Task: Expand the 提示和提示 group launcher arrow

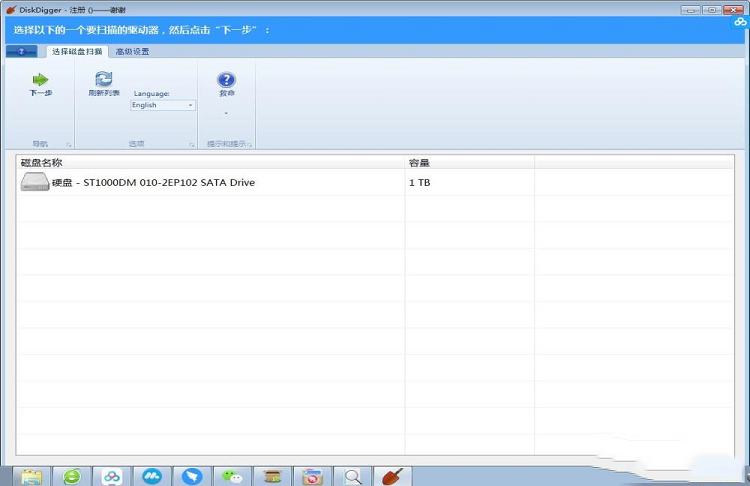Action: coord(249,145)
